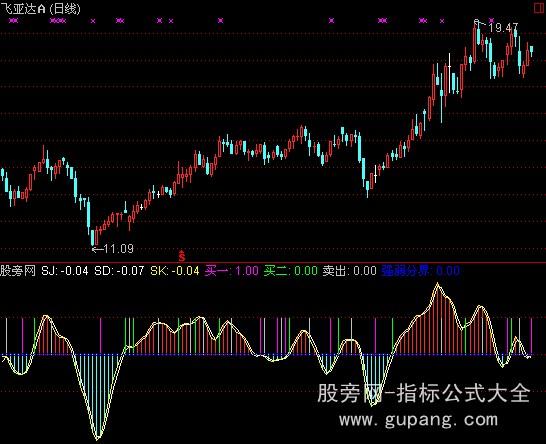
Task: Click the red $ marker icon
Action: tap(181, 256)
